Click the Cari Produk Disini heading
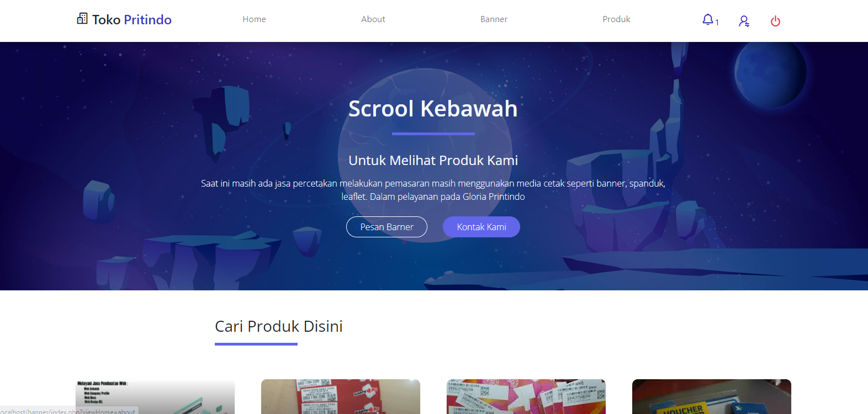868x414 pixels. pyautogui.click(x=279, y=326)
